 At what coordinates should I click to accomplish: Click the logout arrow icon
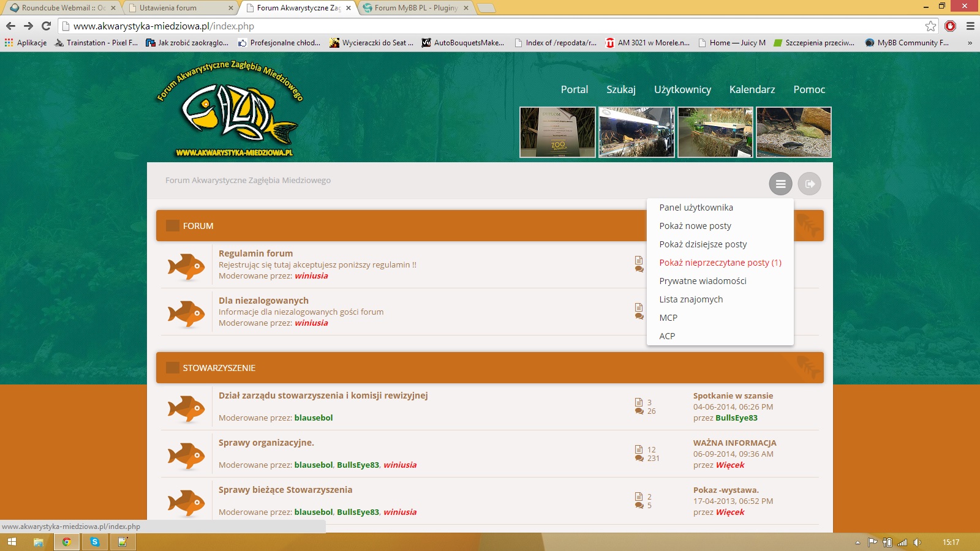tap(809, 184)
